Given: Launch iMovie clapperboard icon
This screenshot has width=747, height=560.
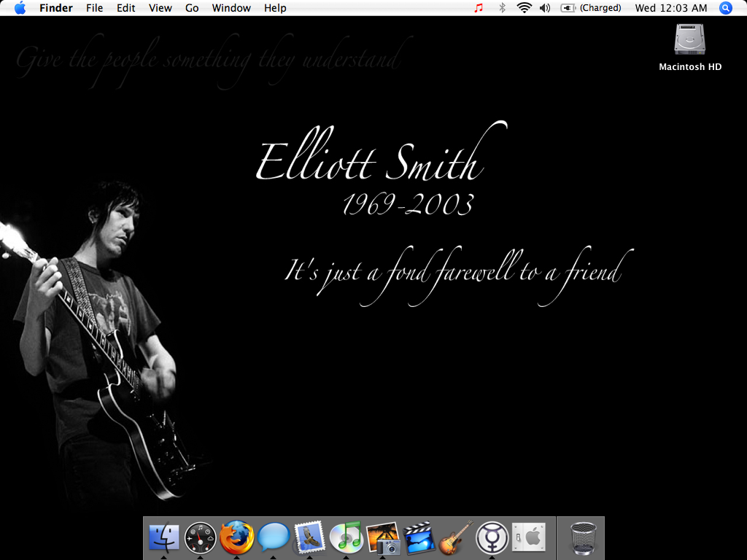Looking at the screenshot, I should click(419, 537).
